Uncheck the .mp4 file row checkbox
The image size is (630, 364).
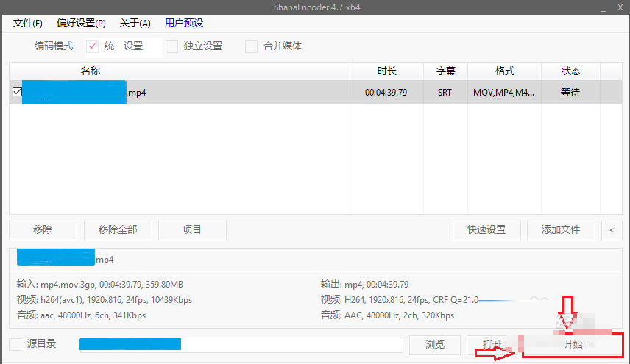17,92
